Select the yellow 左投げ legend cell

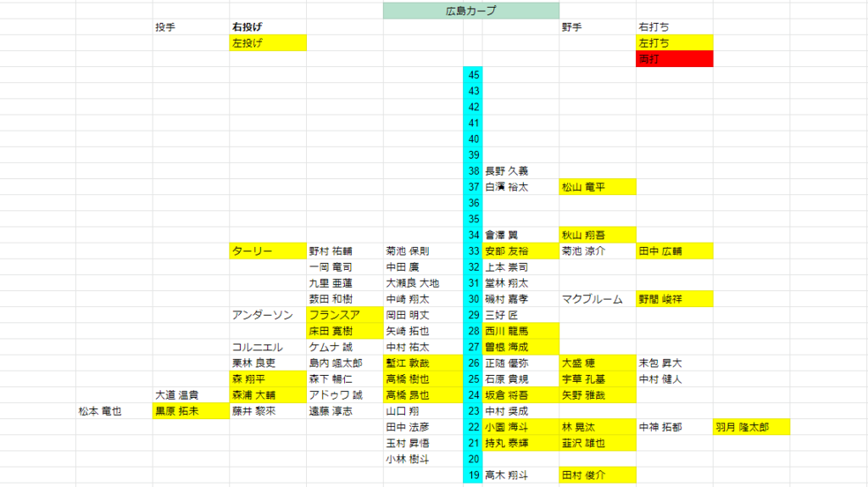point(268,42)
